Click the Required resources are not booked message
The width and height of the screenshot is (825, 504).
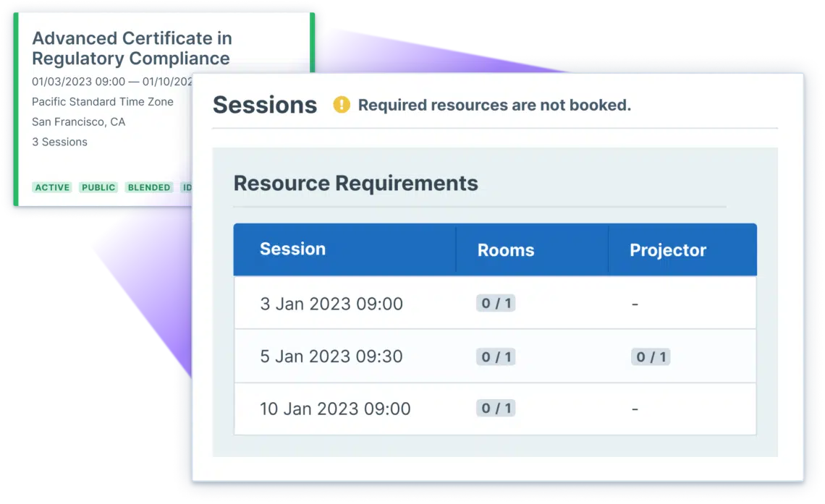(494, 105)
